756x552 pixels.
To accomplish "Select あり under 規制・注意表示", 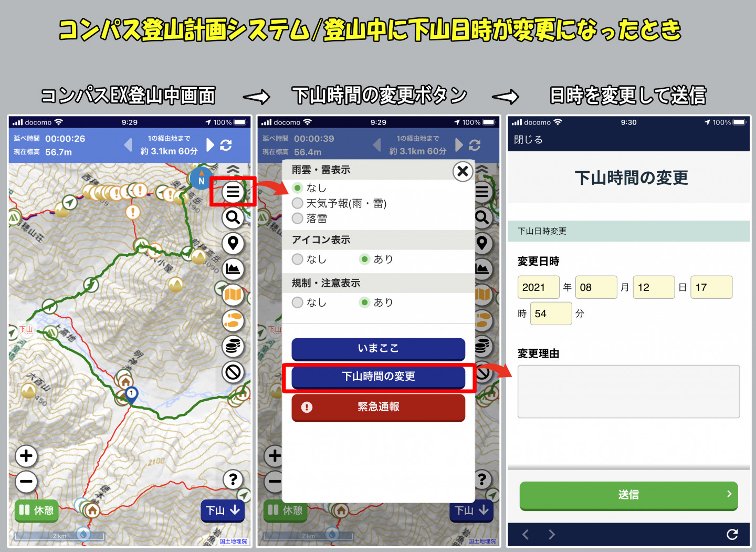I will (365, 302).
